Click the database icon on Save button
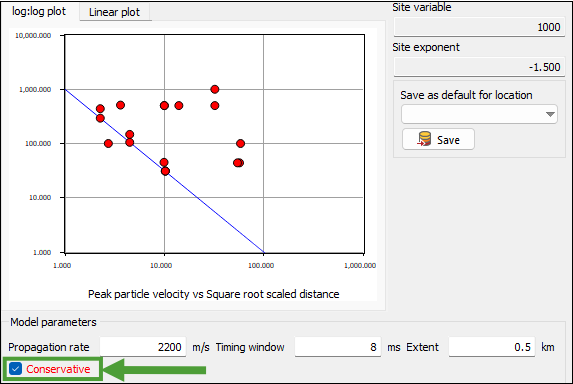The height and width of the screenshot is (384, 573). [x=424, y=139]
